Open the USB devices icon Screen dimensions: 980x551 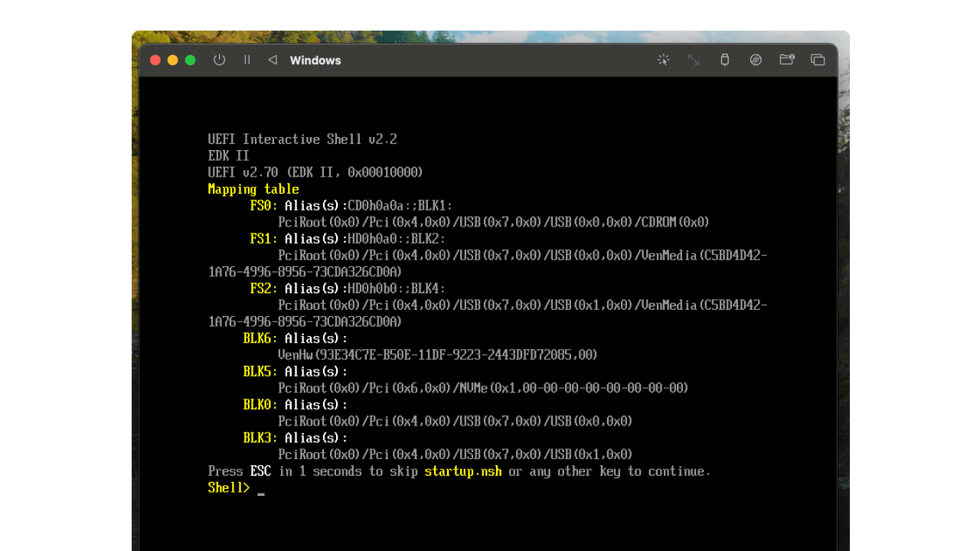tap(724, 60)
